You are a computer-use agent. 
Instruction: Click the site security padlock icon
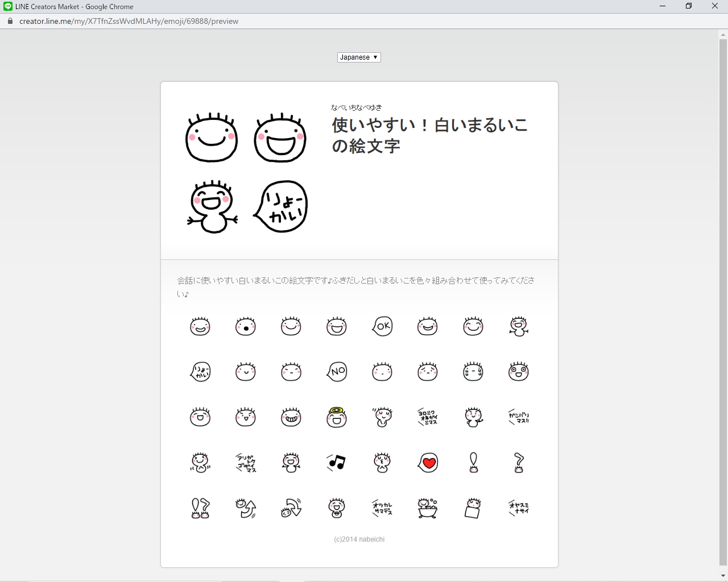point(10,21)
